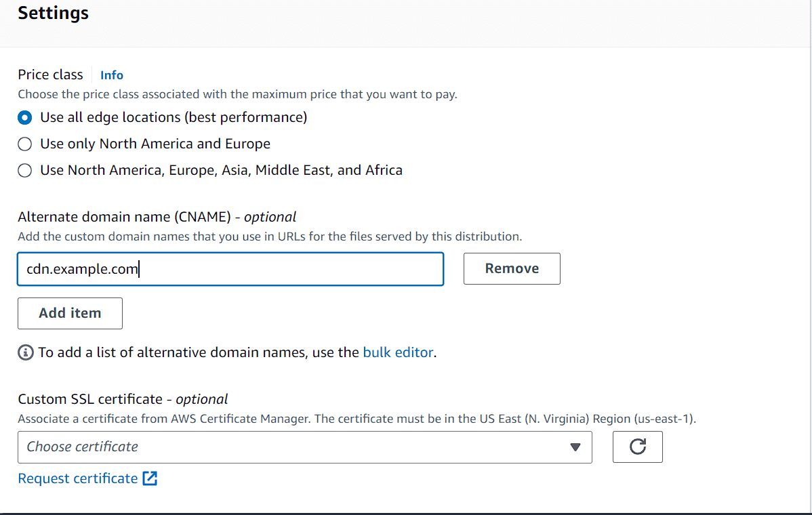Choose "Use only North America and Europe"

click(24, 144)
